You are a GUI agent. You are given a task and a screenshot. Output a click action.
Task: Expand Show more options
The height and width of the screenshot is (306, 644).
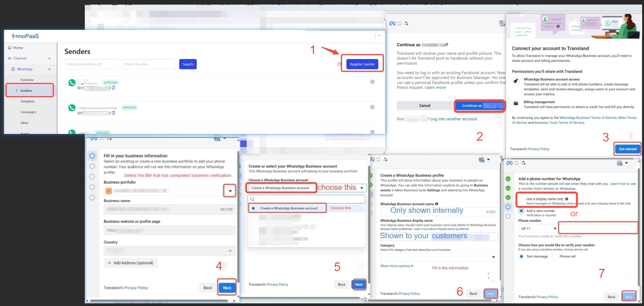tap(396, 266)
